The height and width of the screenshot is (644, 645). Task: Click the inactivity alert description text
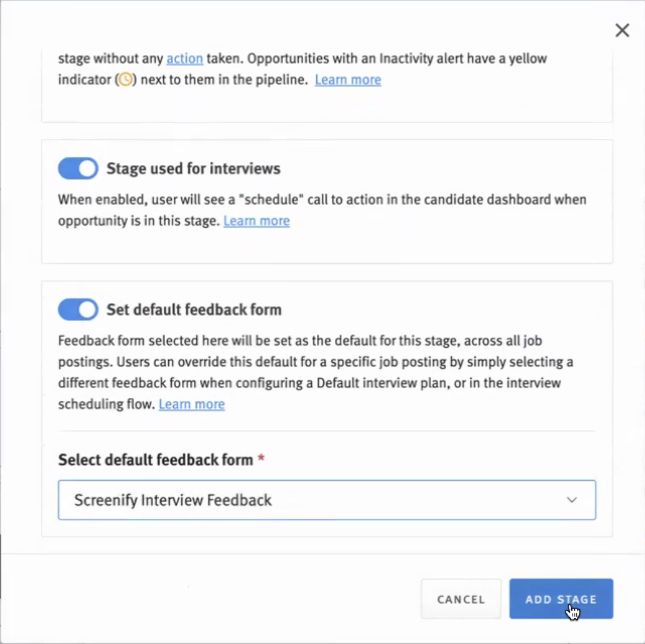tap(375, 59)
